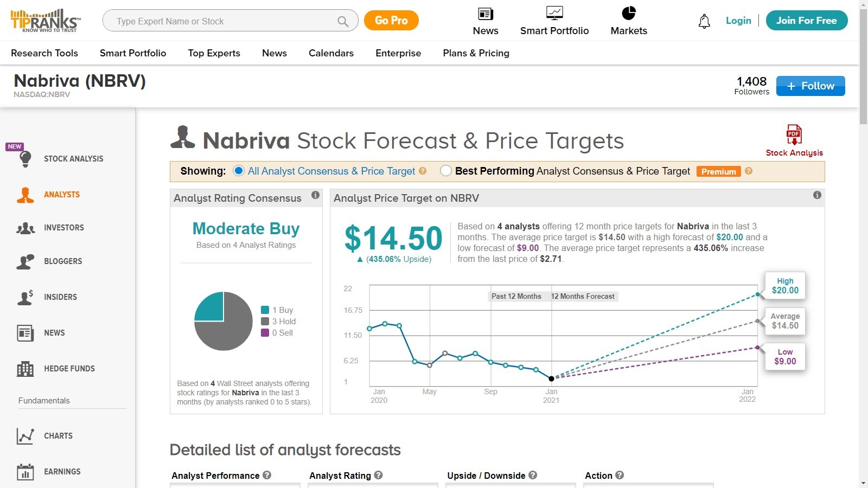Click the search magnifier icon
This screenshot has height=488, width=868.
(x=343, y=21)
